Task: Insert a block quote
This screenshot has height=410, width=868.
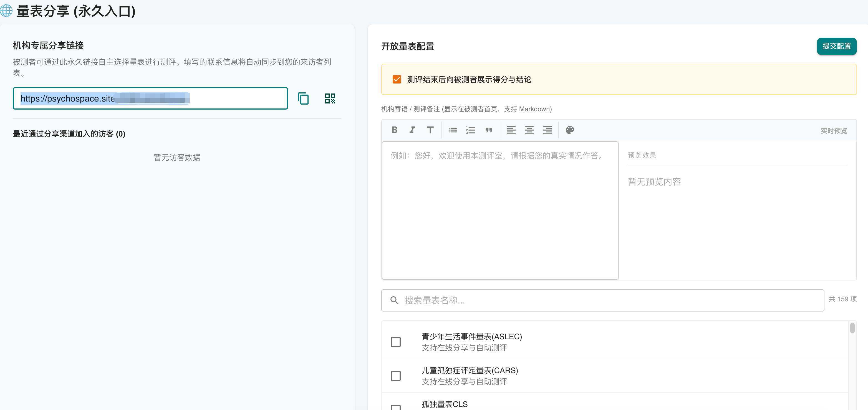Action: pyautogui.click(x=489, y=130)
